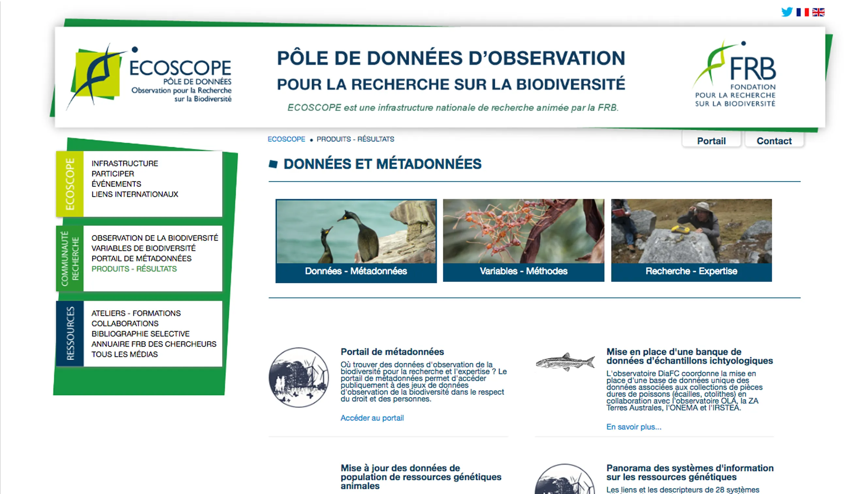This screenshot has height=494, width=868.
Task: Click the ECOSCOPE logo in header
Action: coord(149,76)
